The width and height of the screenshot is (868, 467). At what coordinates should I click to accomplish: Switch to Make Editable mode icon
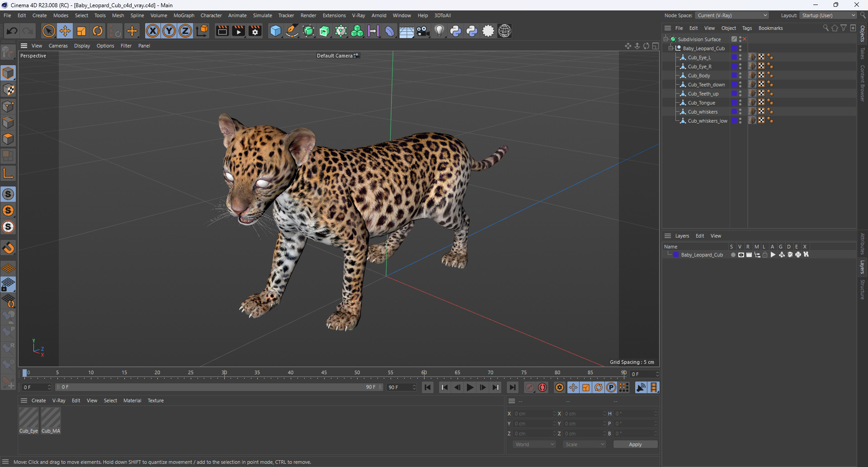point(8,53)
